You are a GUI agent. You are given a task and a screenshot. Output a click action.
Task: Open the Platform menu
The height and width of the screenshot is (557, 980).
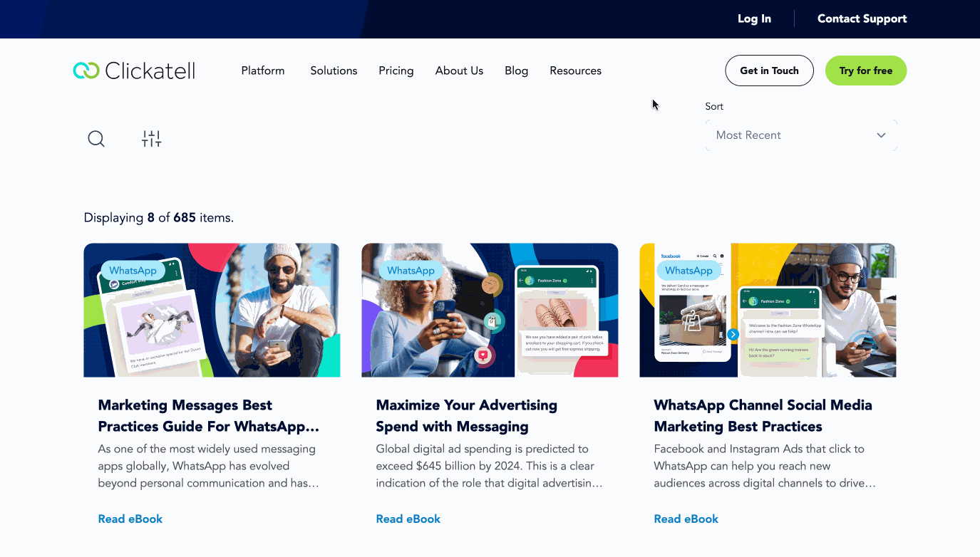click(263, 71)
